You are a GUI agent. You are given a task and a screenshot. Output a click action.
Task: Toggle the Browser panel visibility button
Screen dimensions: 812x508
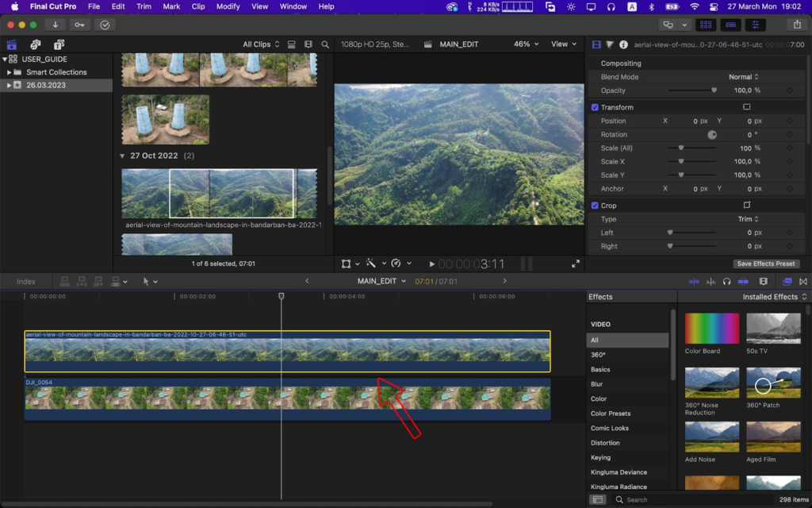pos(706,25)
